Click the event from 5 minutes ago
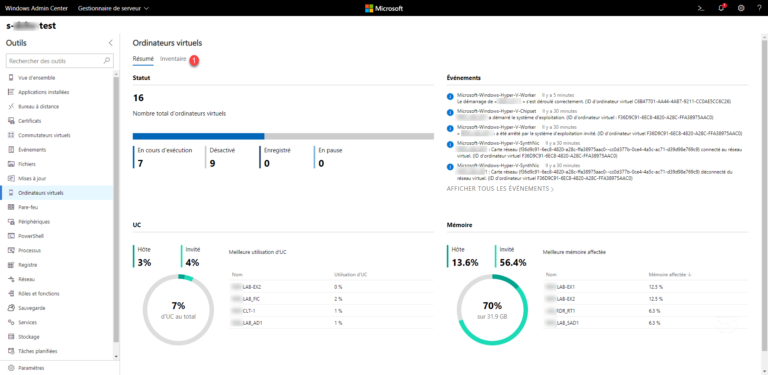 tap(590, 98)
